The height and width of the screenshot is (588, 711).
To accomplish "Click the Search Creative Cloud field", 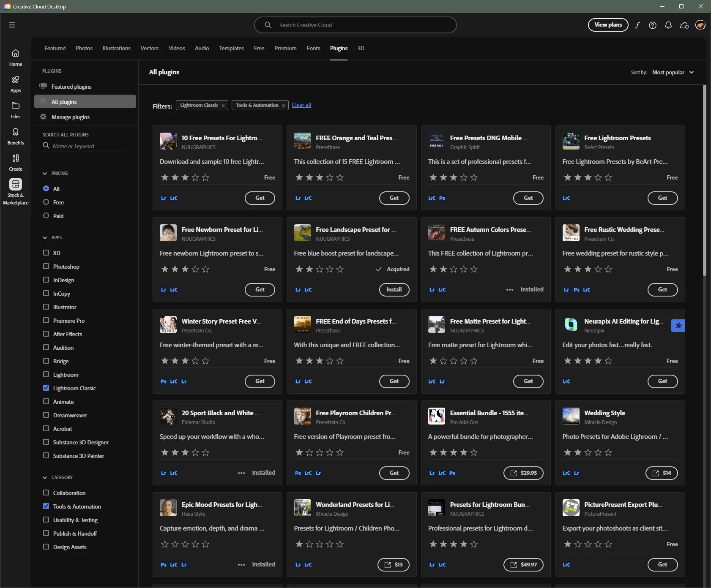I will tap(355, 25).
